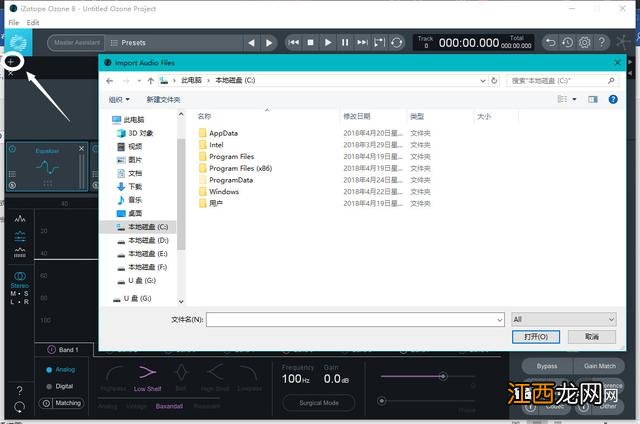The height and width of the screenshot is (424, 640).
Task: Sort files by 类型 column
Action: pos(417,116)
